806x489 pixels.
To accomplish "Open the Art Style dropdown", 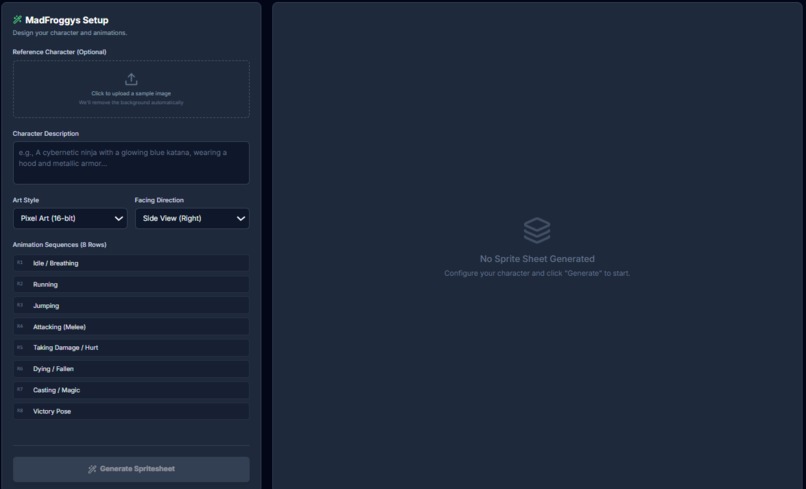I will point(70,219).
